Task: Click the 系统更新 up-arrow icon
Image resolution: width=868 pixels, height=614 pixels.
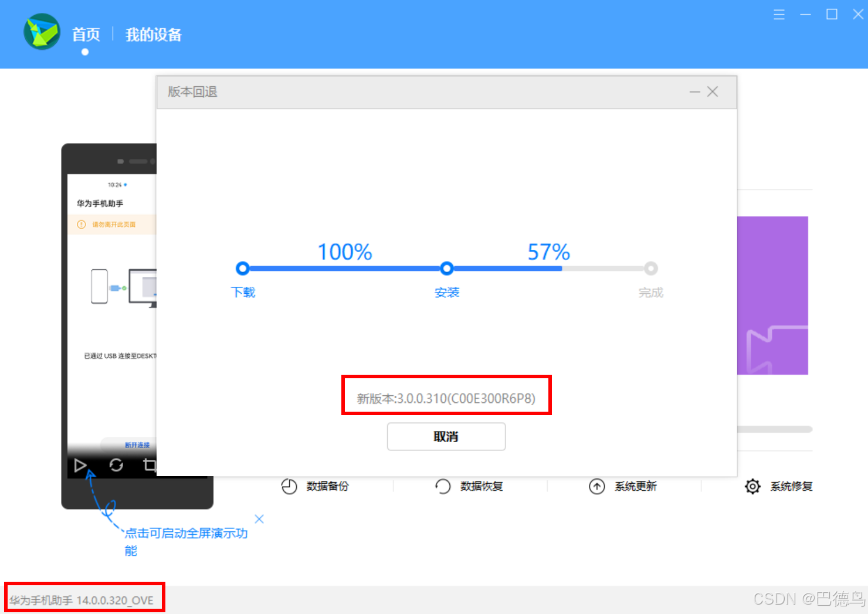Action: [597, 487]
